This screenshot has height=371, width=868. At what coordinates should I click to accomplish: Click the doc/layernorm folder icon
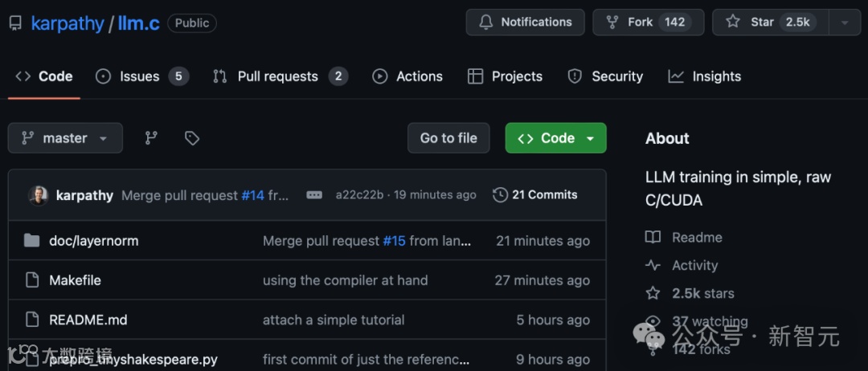point(32,241)
